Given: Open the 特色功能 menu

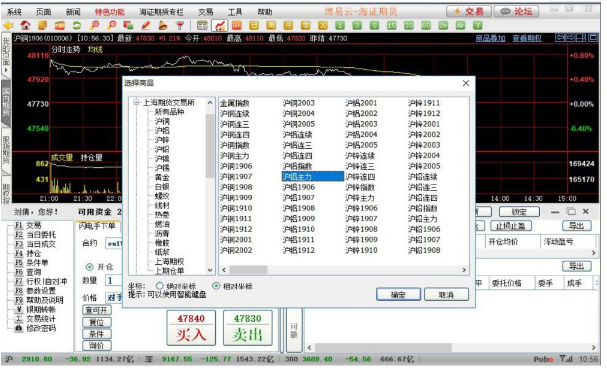Looking at the screenshot, I should pyautogui.click(x=110, y=12).
